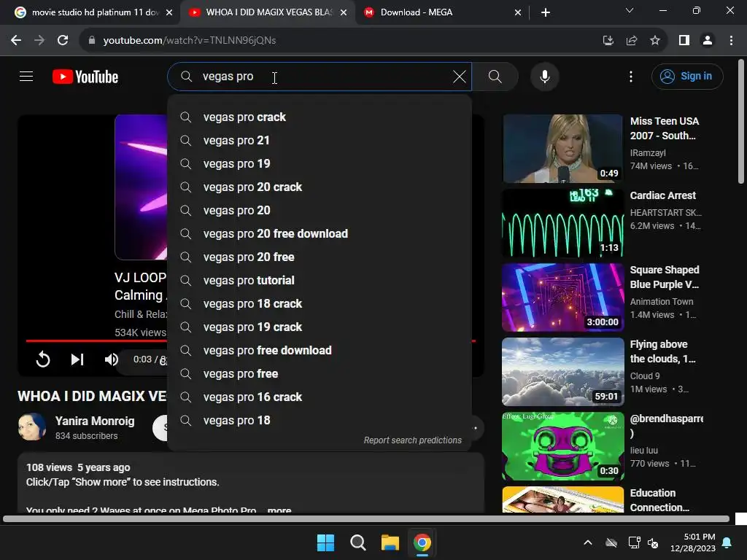Skip to next video
747x560 pixels.
[77, 359]
